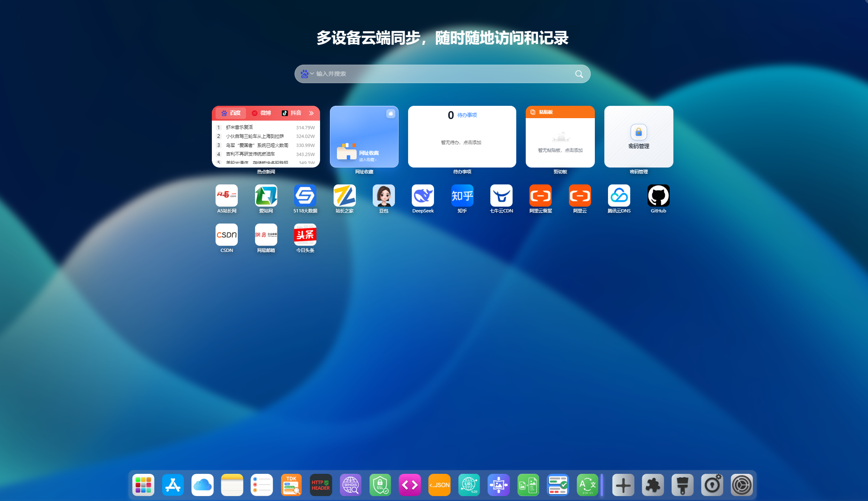The height and width of the screenshot is (501, 868).
Task: Open the WHOIS lookup tool in dock
Action: 351,485
